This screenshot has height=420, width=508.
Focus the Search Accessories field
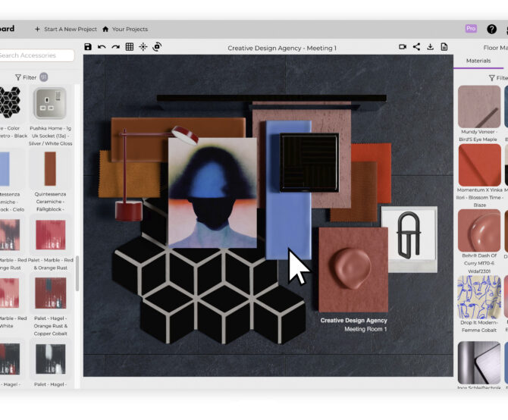click(36, 55)
